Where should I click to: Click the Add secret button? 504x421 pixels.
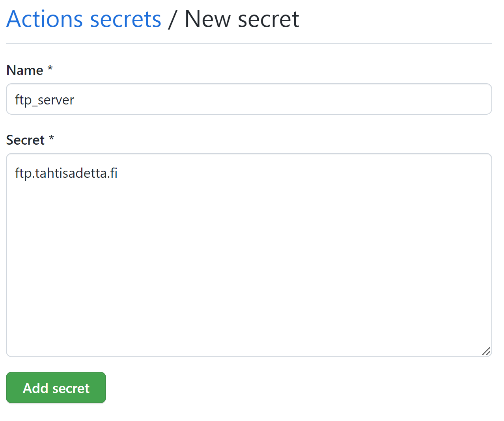(x=56, y=387)
